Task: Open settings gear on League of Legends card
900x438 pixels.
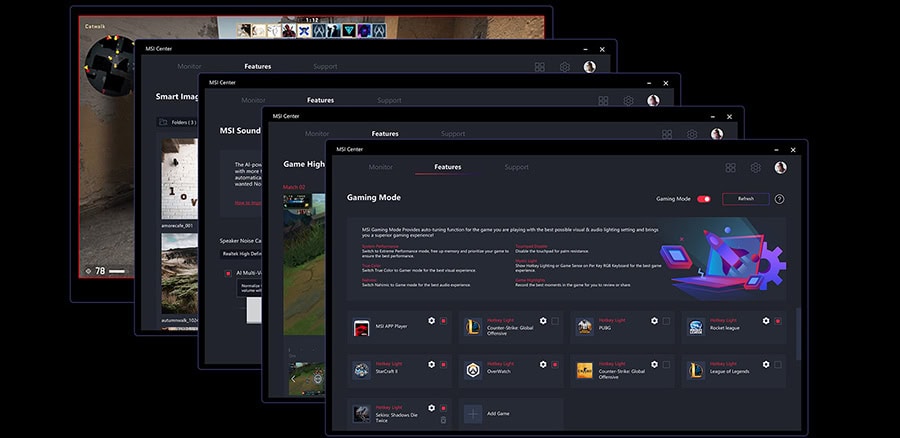Action: (x=766, y=365)
